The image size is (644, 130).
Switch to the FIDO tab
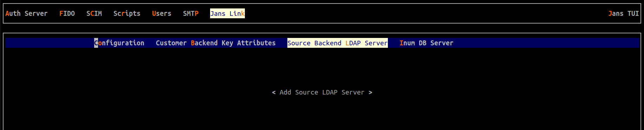coord(67,13)
